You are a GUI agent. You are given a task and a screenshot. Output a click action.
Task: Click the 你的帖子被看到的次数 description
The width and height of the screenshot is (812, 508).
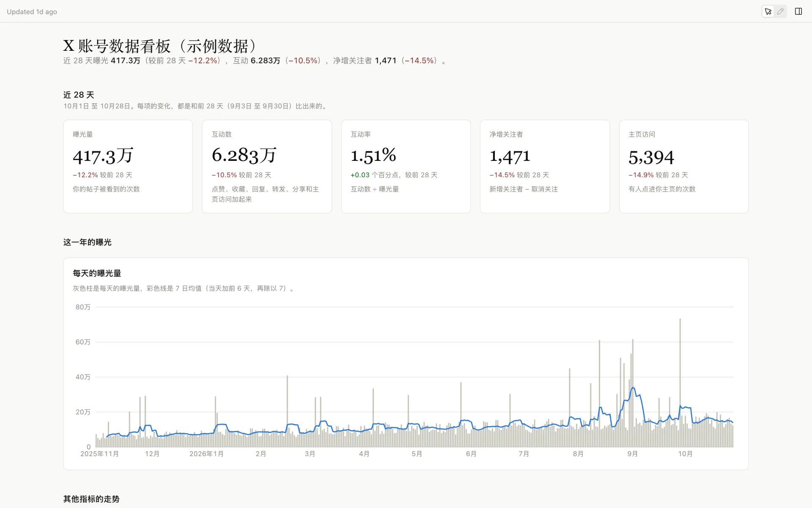click(x=106, y=189)
